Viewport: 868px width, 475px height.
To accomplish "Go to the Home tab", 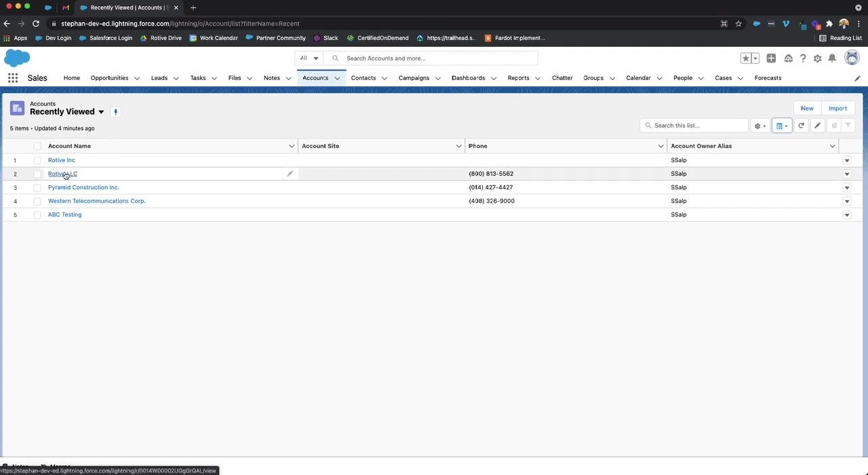I will click(x=72, y=78).
